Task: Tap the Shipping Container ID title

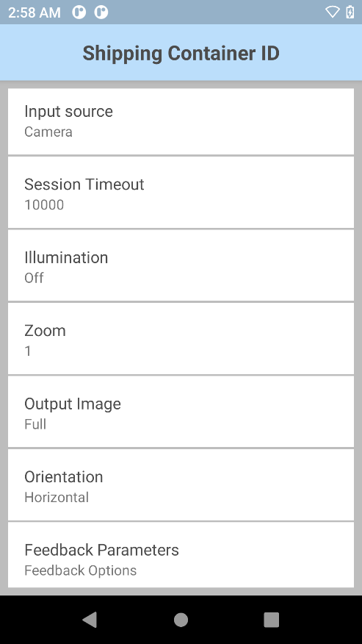Action: (x=181, y=54)
